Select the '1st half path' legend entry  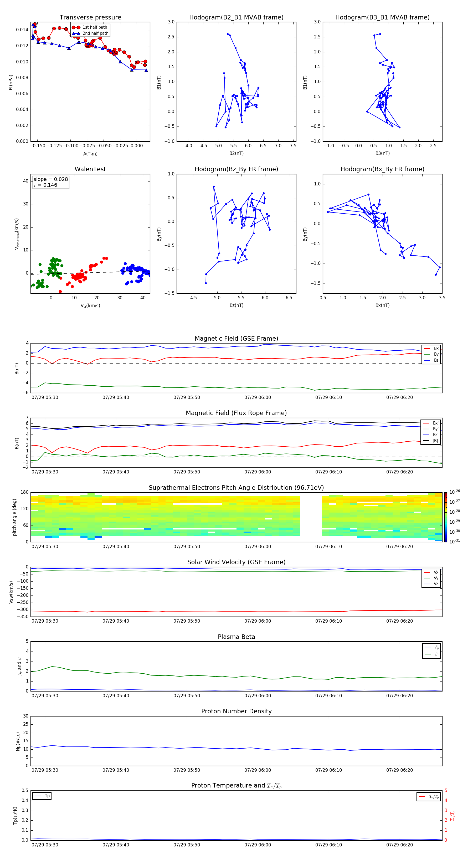click(90, 27)
